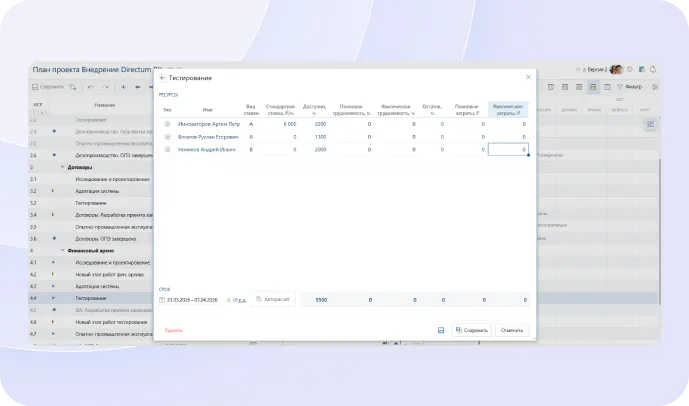This screenshot has width=689, height=406.
Task: Open the Новиков Андрей Ильич resource link
Action: point(207,149)
